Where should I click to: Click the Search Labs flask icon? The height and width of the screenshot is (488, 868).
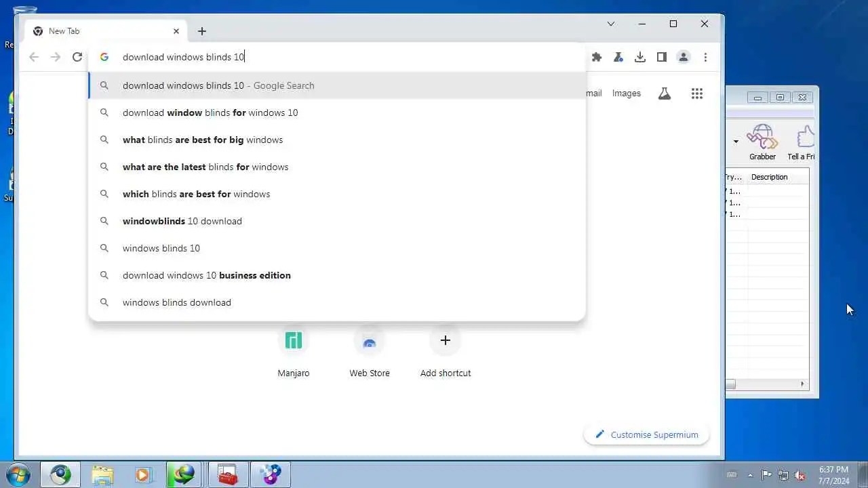(665, 94)
